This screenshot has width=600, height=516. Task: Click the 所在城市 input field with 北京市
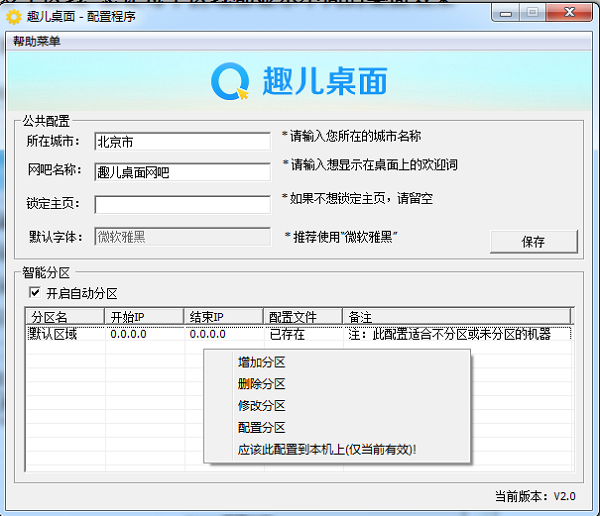tap(183, 142)
